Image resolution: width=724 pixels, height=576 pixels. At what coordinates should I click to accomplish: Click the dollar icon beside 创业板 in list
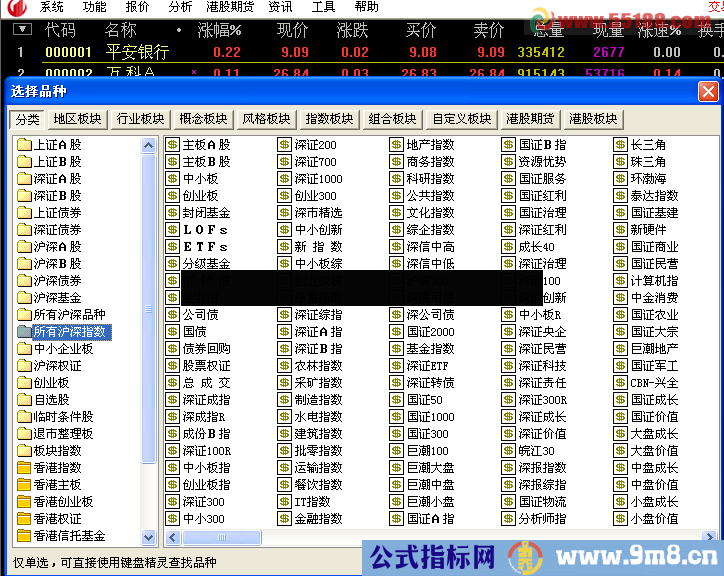click(x=172, y=196)
